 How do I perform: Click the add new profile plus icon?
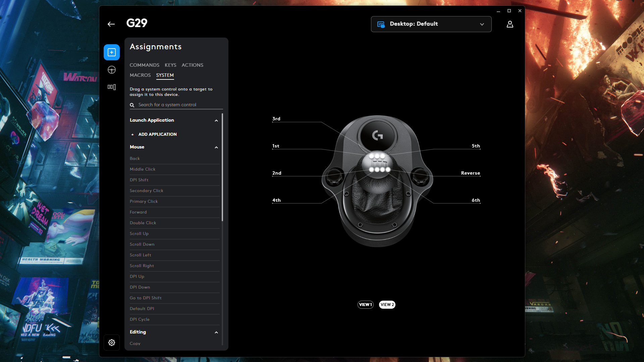111,53
